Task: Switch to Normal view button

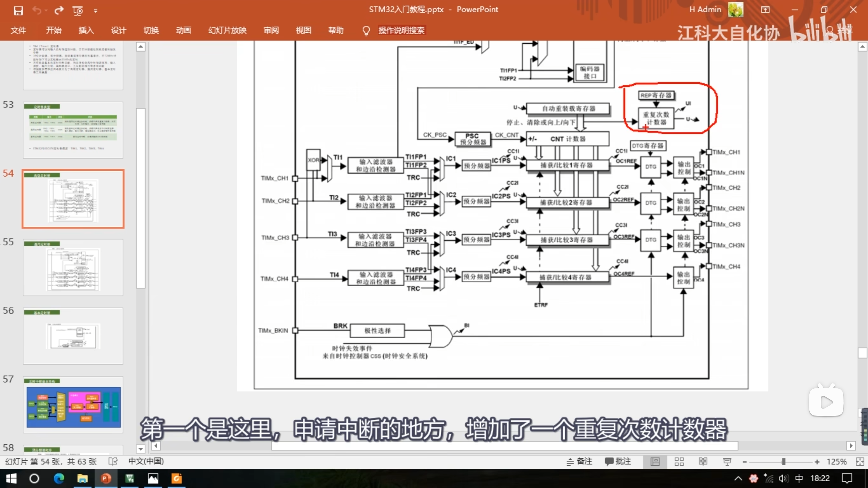Action: [x=655, y=462]
